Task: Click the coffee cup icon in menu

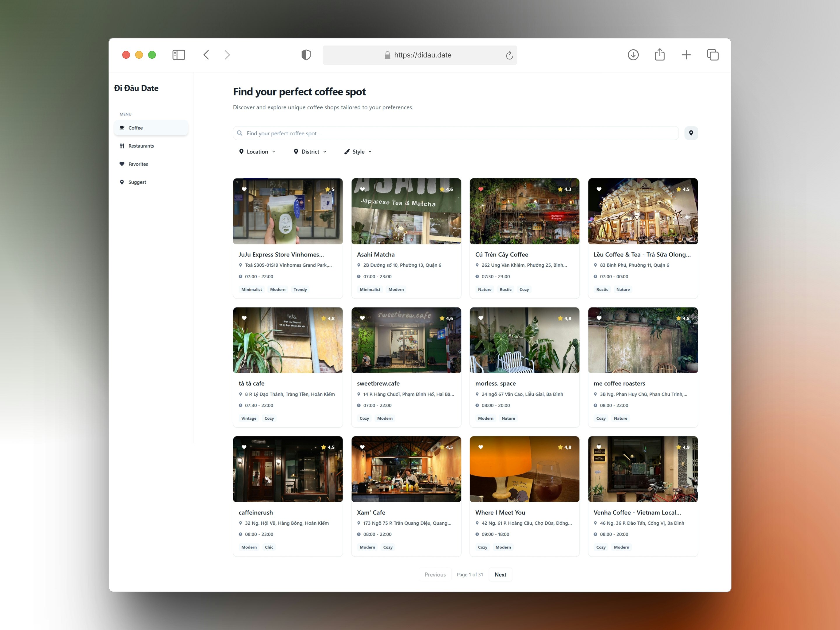Action: coord(122,127)
